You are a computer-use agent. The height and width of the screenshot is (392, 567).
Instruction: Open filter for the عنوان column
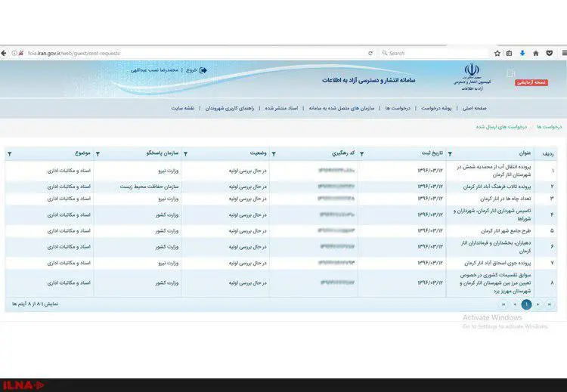point(450,154)
